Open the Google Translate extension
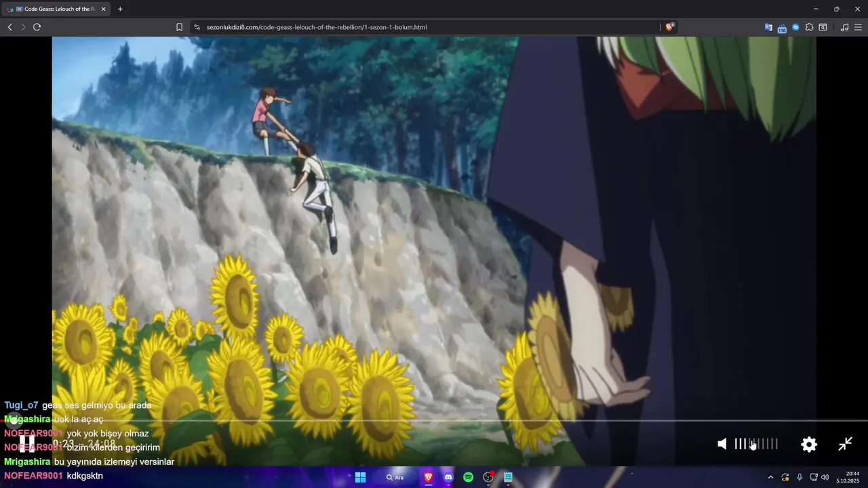 point(768,27)
